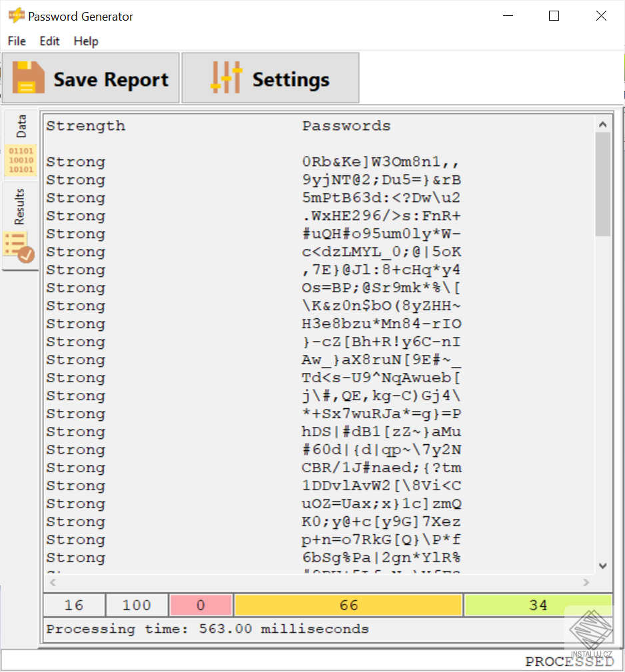Viewport: 625px width, 672px height.
Task: Click the Settings button label
Action: click(291, 80)
